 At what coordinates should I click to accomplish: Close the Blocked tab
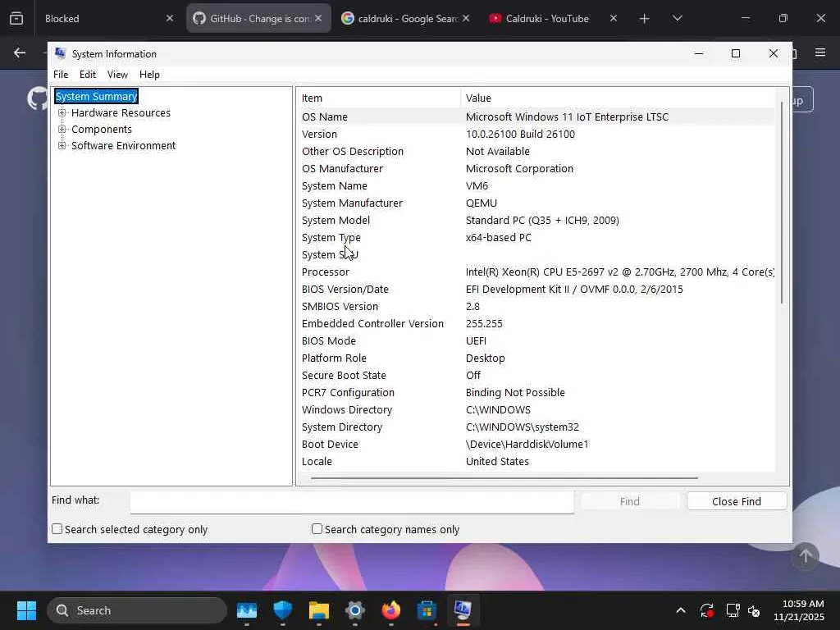[170, 18]
